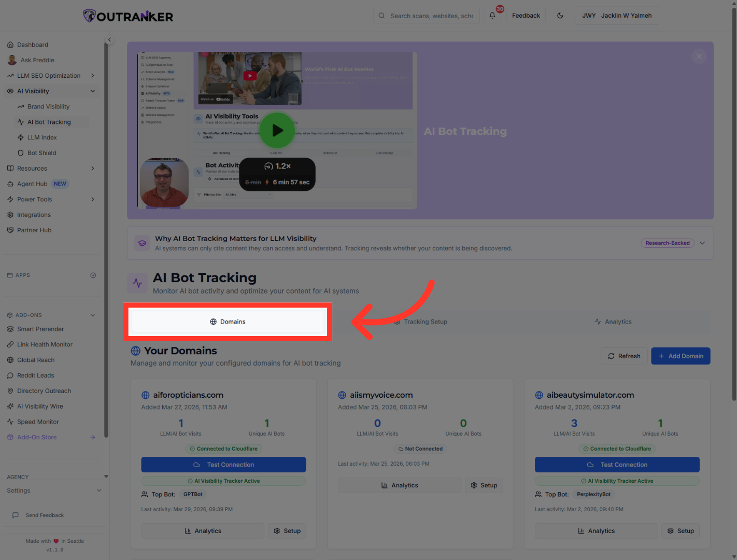Open the Dashboard from the sidebar
The width and height of the screenshot is (737, 560).
pos(33,45)
